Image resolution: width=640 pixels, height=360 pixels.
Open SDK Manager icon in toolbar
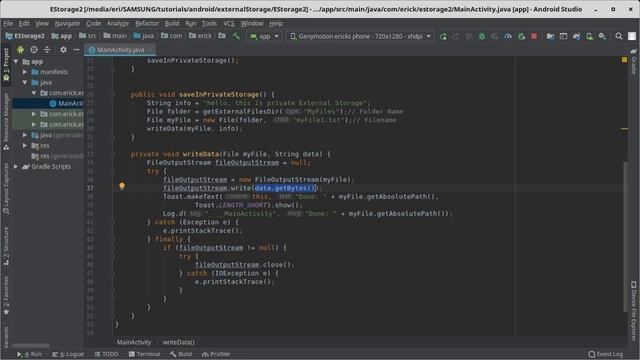pyautogui.click(x=602, y=36)
